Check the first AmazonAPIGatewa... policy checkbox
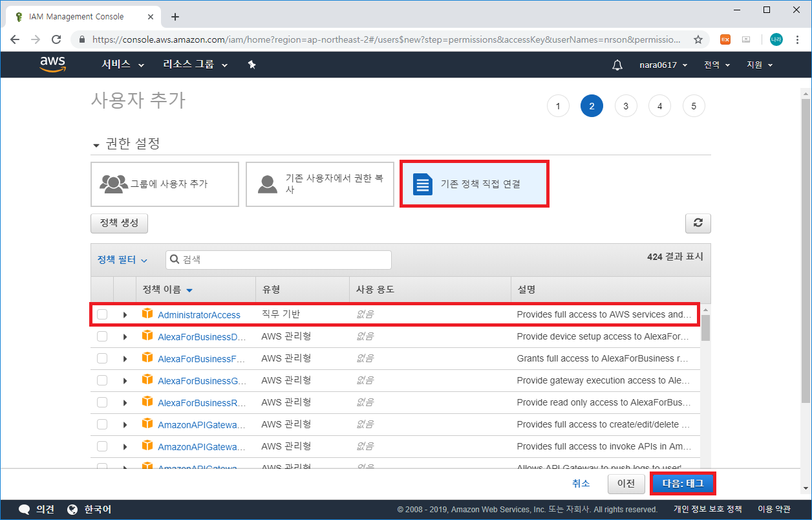 point(102,424)
